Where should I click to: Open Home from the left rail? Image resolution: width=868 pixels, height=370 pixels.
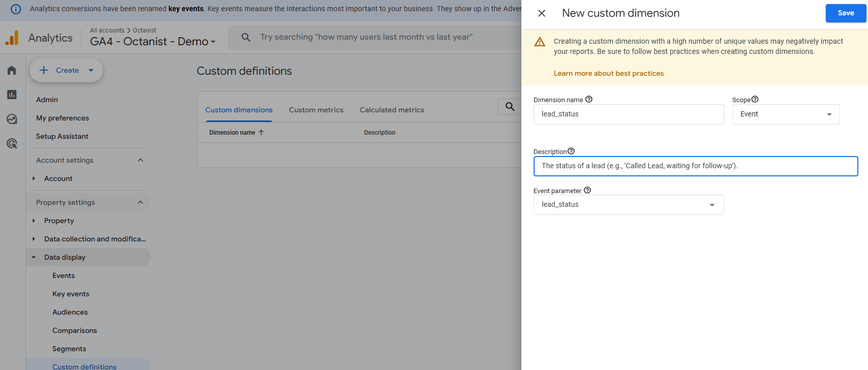tap(12, 70)
